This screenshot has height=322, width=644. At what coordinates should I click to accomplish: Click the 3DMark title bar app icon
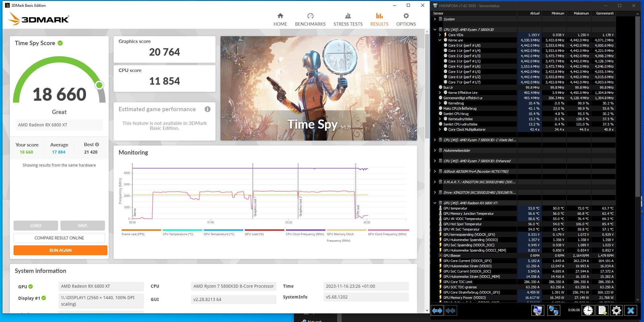7,5
